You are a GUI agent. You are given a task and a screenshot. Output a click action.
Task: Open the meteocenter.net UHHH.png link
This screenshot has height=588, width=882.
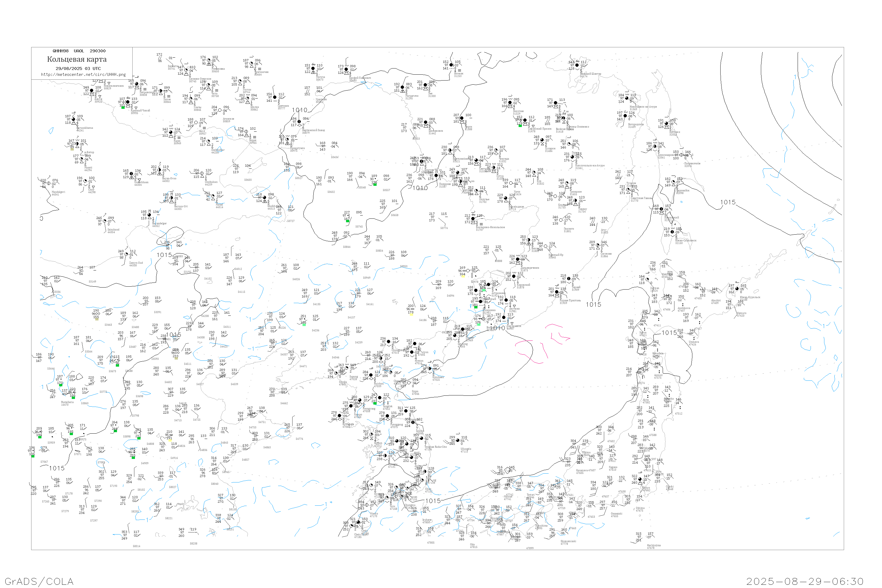83,75
